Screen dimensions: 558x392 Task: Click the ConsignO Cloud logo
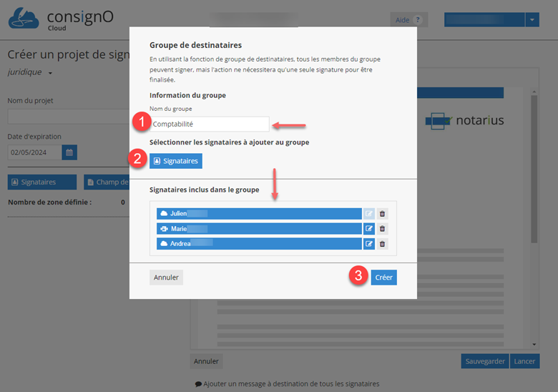pos(61,19)
